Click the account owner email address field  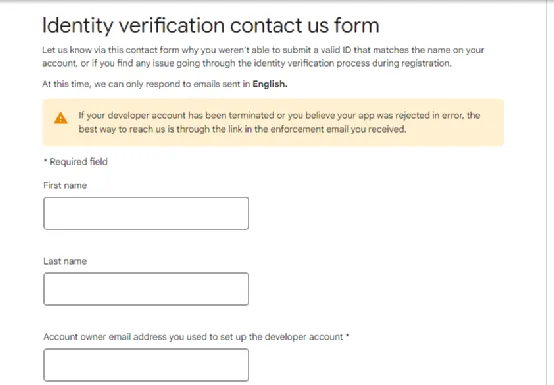pyautogui.click(x=146, y=365)
